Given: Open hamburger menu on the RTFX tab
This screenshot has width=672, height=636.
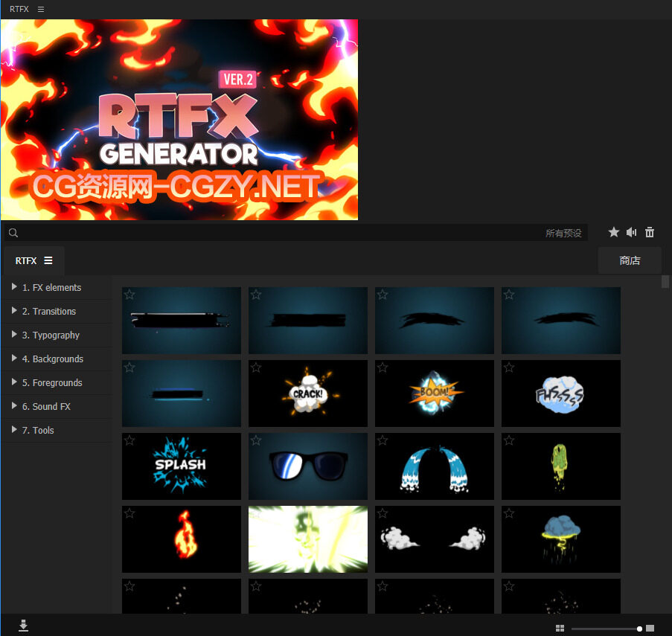Looking at the screenshot, I should coord(48,261).
